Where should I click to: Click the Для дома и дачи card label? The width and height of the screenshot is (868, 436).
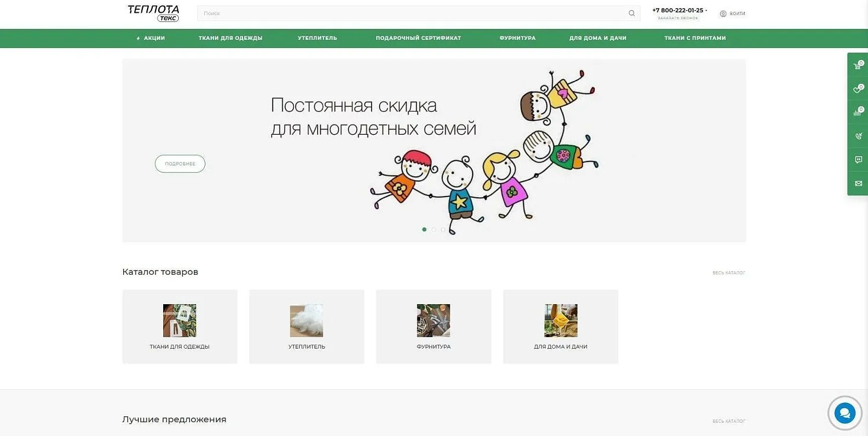pos(561,347)
